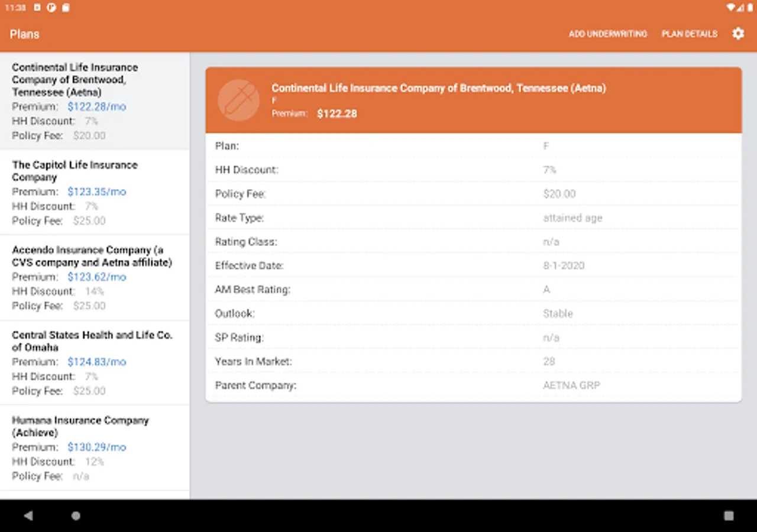Click the Years In Market value 28
Screen dimensions: 757x532
pos(549,361)
